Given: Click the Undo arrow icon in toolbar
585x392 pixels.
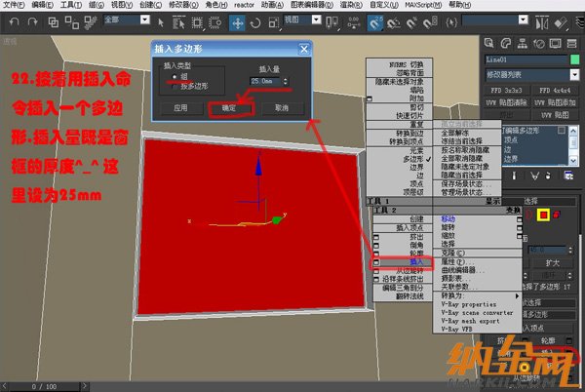Looking at the screenshot, I should point(14,21).
